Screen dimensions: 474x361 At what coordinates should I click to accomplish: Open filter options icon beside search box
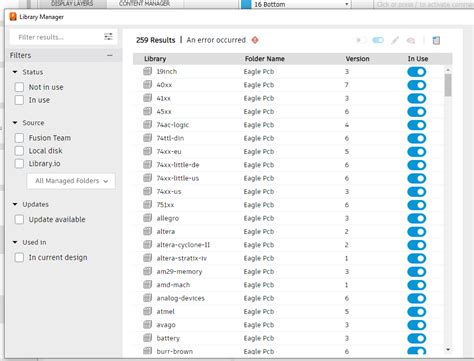(108, 37)
